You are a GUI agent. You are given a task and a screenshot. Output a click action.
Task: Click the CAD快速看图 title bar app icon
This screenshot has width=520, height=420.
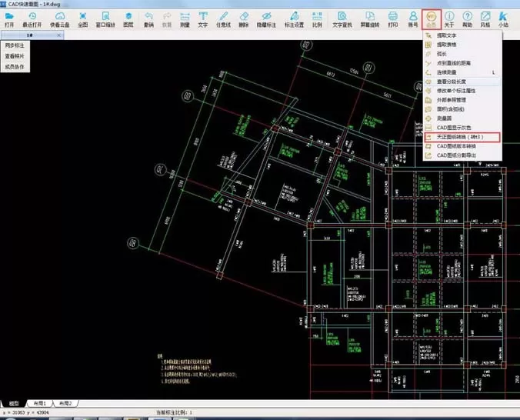3,4
